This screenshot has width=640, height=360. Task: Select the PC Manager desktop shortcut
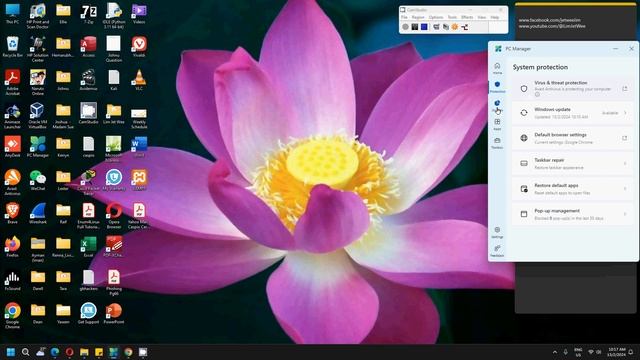pyautogui.click(x=38, y=147)
